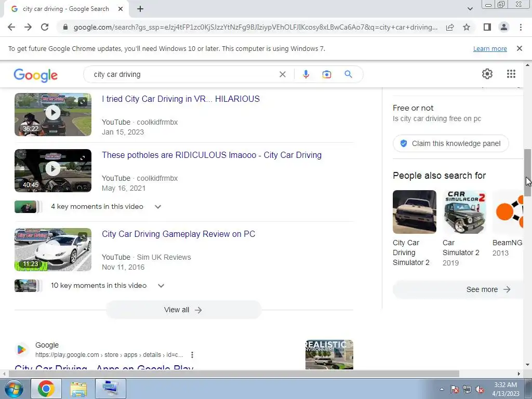Open the Google apps grid

click(511, 74)
